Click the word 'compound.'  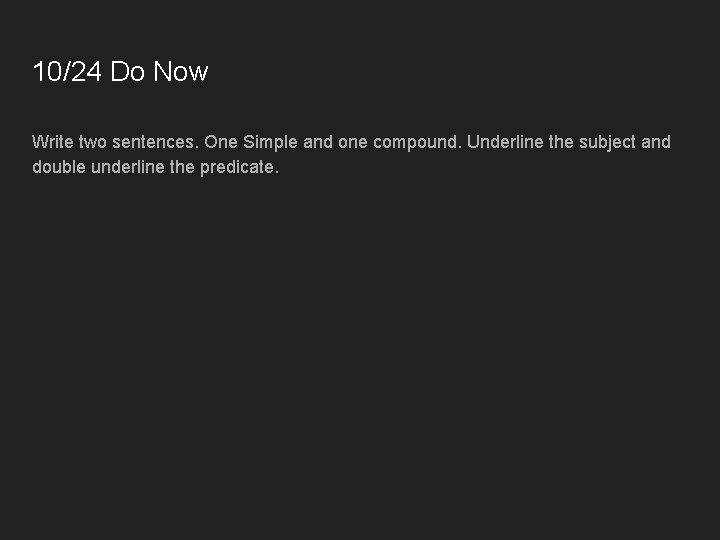coord(418,142)
